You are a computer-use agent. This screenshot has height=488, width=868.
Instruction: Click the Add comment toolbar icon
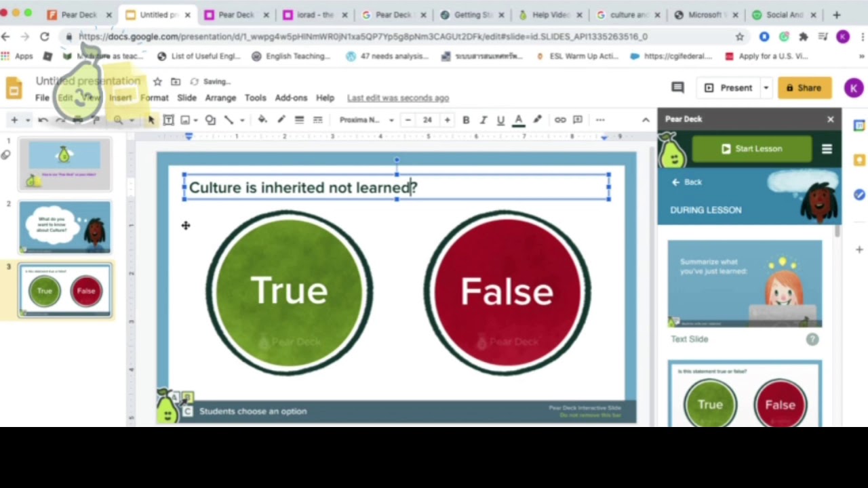pyautogui.click(x=578, y=120)
